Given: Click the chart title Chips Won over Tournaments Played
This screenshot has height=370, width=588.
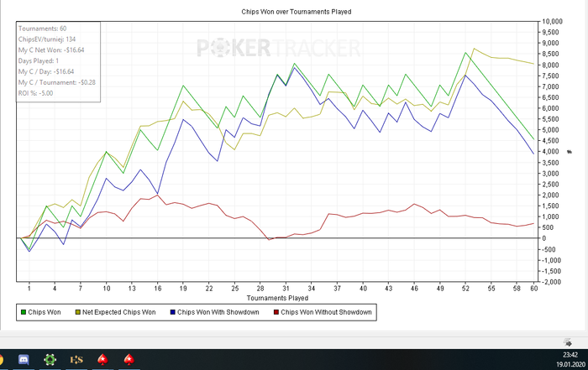Looking at the screenshot, I should tap(297, 12).
